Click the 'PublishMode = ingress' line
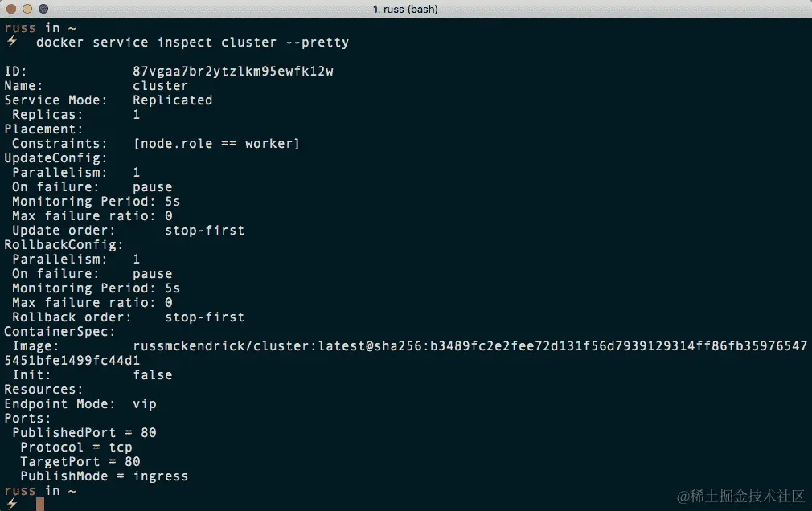The width and height of the screenshot is (812, 511). 104,476
